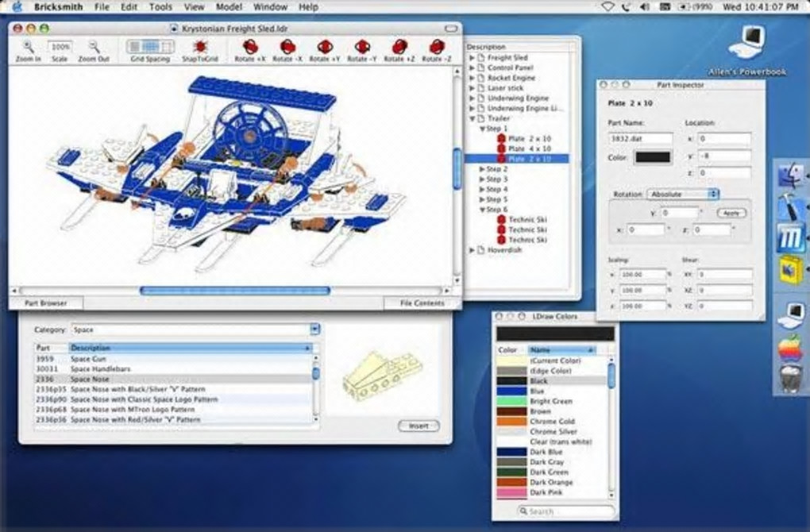Screen dimensions: 810x532
Task: Sort colors by Name column header
Action: click(x=561, y=349)
